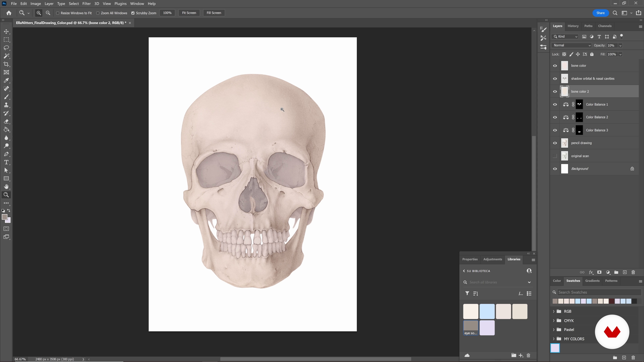Image resolution: width=644 pixels, height=362 pixels.
Task: Select the Eyedropper tool
Action: pyautogui.click(x=6, y=80)
